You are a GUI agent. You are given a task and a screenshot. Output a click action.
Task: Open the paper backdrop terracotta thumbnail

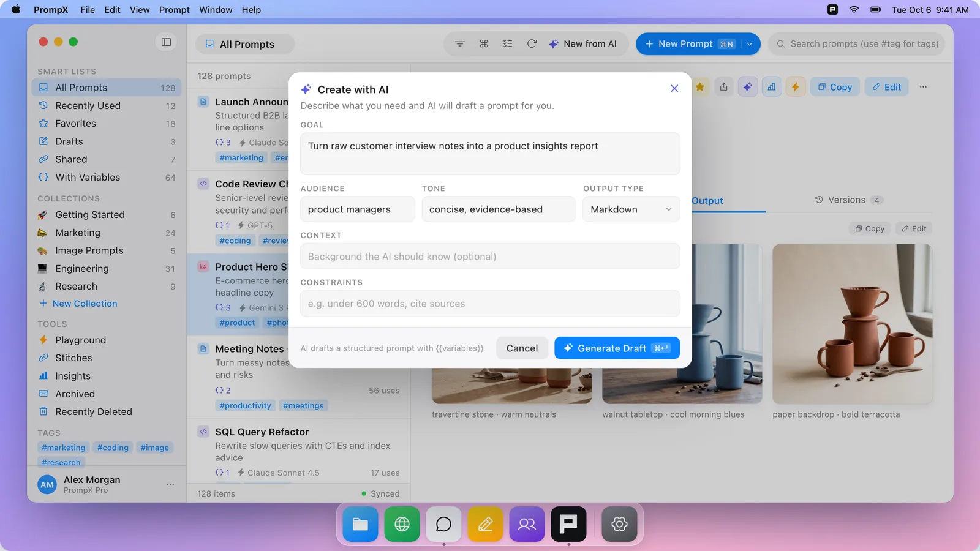(852, 324)
